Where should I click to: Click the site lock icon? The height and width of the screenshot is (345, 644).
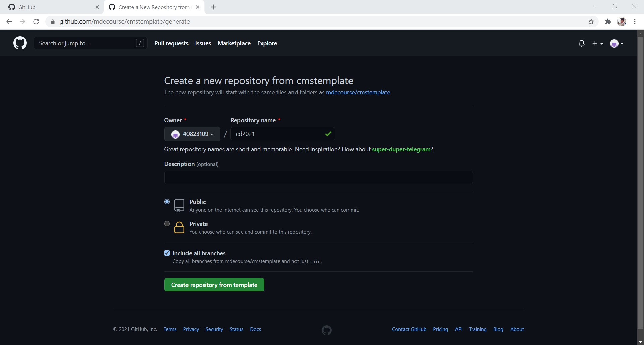[x=53, y=22]
